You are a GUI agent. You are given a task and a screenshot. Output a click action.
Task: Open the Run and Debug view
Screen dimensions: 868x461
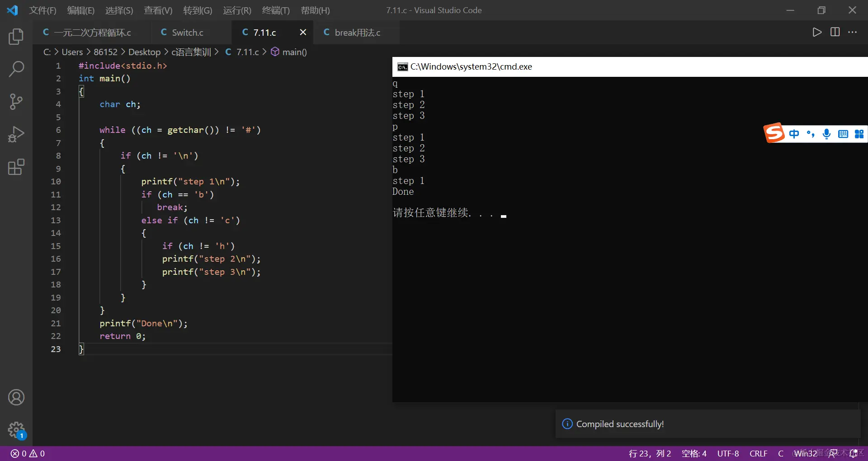click(16, 134)
